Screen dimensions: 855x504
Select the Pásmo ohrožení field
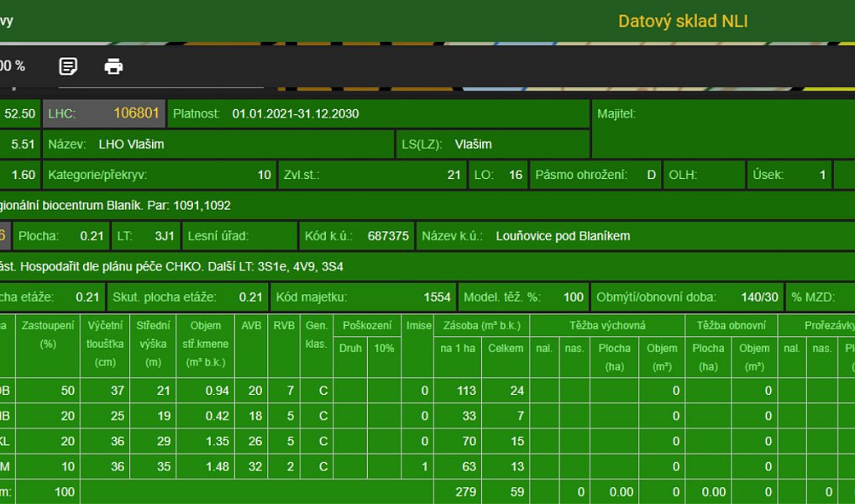click(595, 175)
